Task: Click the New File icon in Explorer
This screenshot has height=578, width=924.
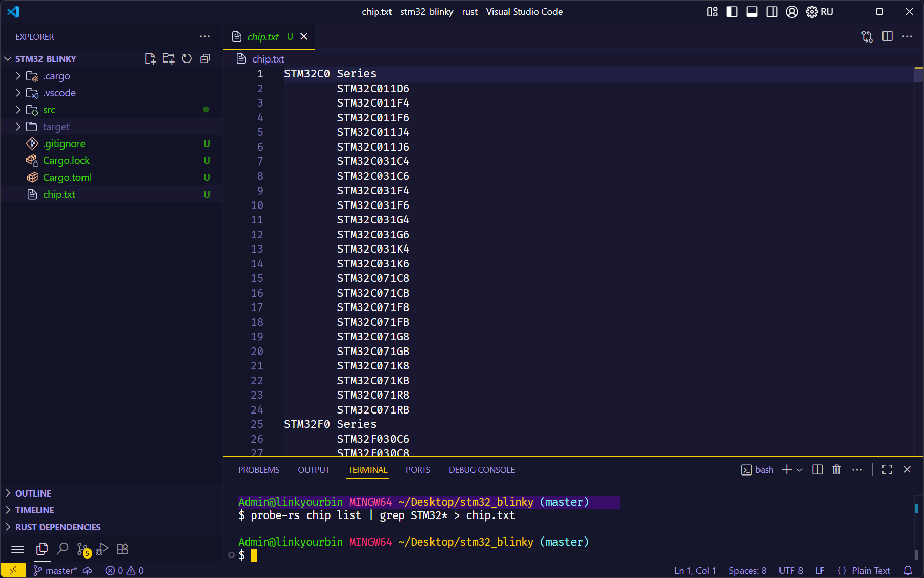Action: [150, 59]
